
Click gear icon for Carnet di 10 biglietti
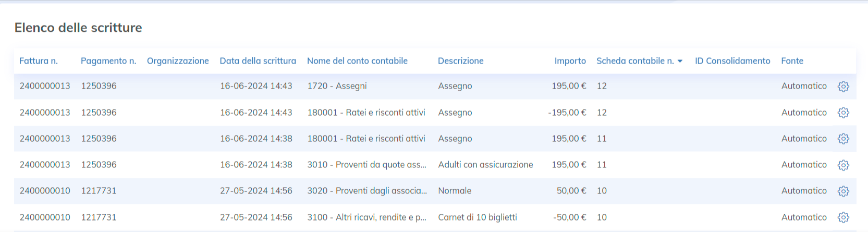coord(843,217)
